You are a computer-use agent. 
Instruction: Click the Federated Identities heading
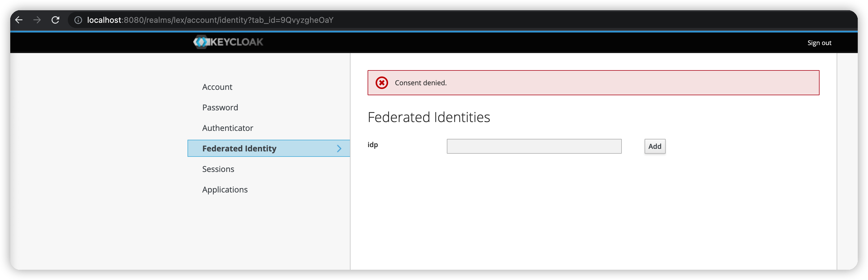tap(429, 117)
